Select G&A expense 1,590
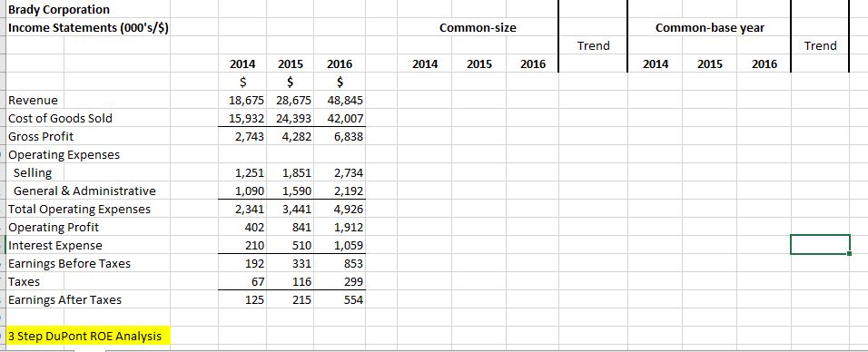The width and height of the screenshot is (868, 352). (x=297, y=191)
